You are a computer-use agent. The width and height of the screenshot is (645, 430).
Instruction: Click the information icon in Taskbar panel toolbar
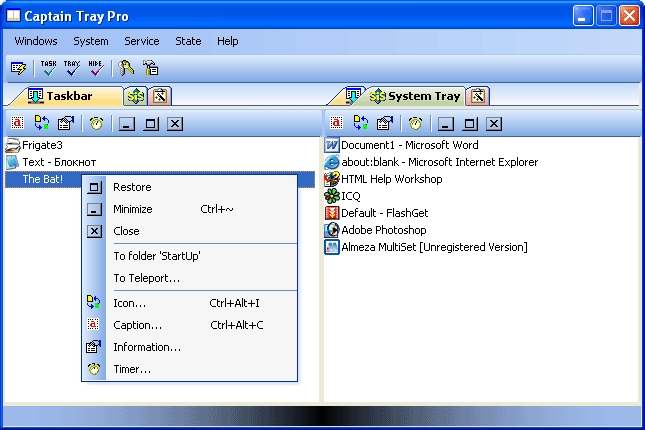tap(66, 124)
